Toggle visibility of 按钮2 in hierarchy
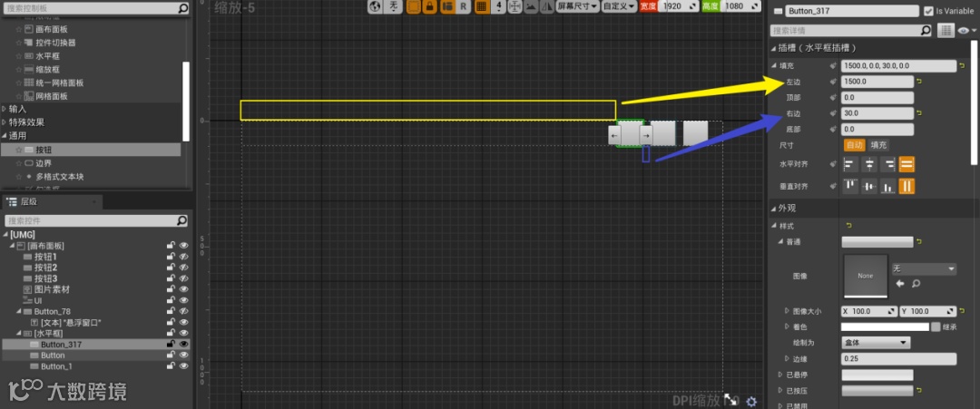Image resolution: width=980 pixels, height=409 pixels. [183, 268]
